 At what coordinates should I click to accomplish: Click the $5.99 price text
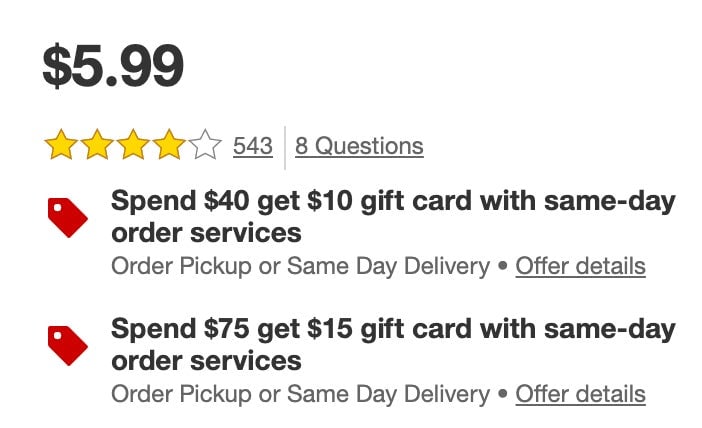[113, 66]
